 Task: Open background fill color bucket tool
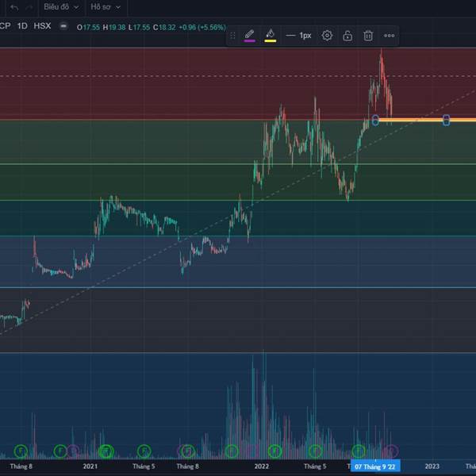coord(271,36)
